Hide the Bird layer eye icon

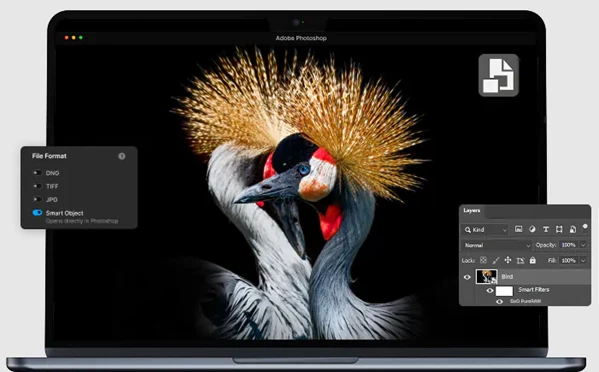coord(467,277)
